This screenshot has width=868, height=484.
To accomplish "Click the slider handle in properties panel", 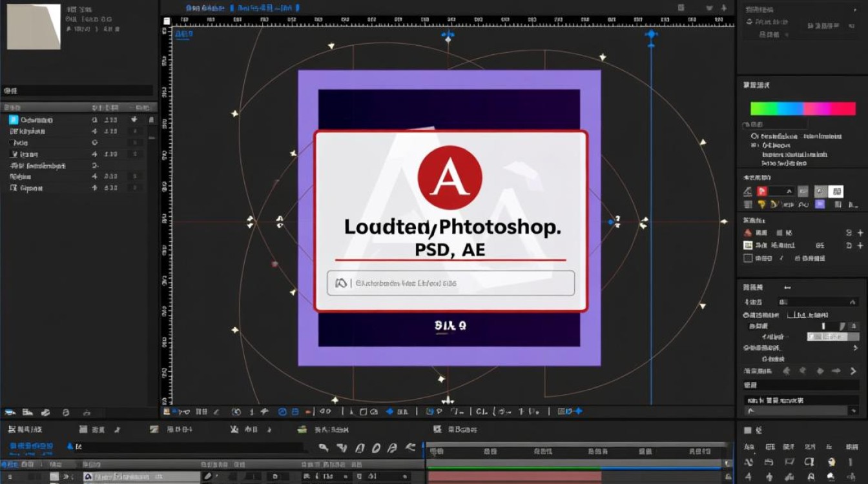I will (823, 327).
